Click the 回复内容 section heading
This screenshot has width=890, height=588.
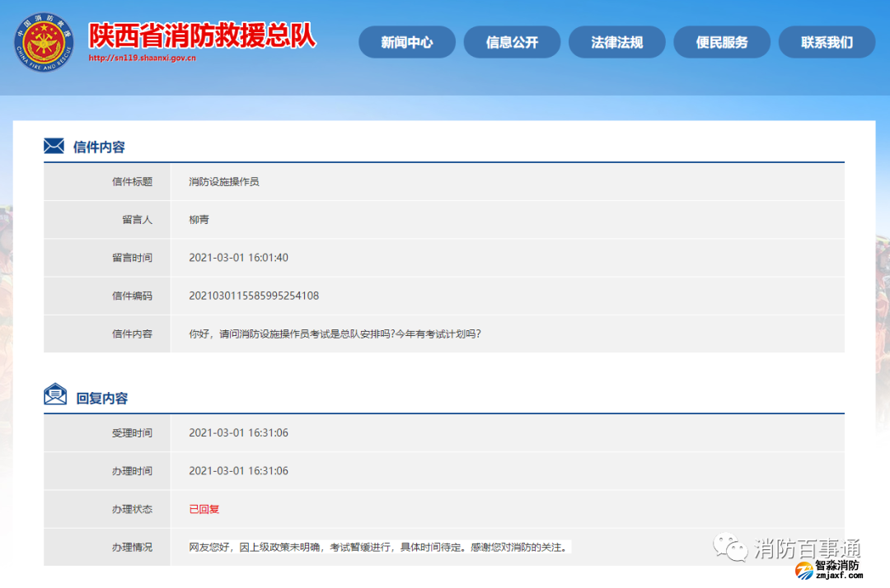click(102, 398)
